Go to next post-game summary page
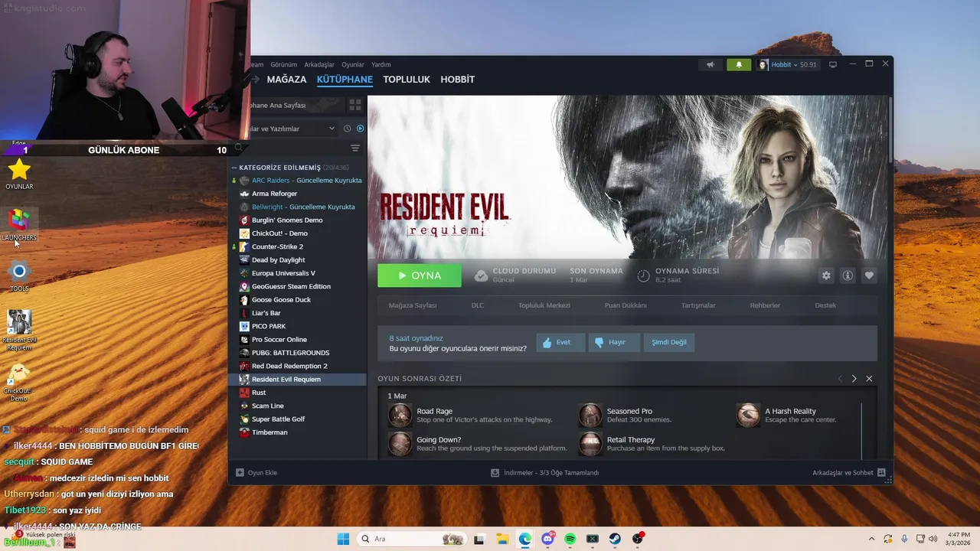The height and width of the screenshot is (551, 980). click(x=854, y=379)
